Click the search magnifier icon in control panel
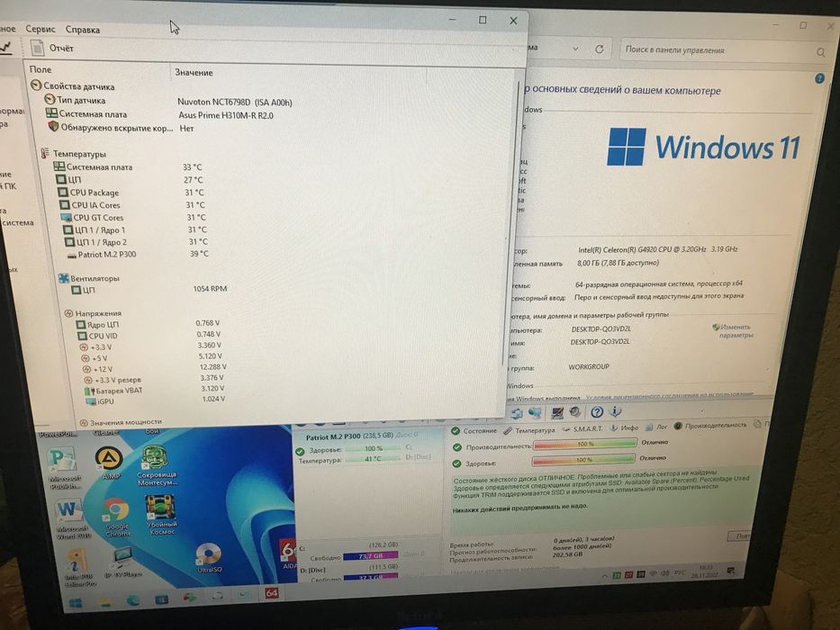 point(820,52)
